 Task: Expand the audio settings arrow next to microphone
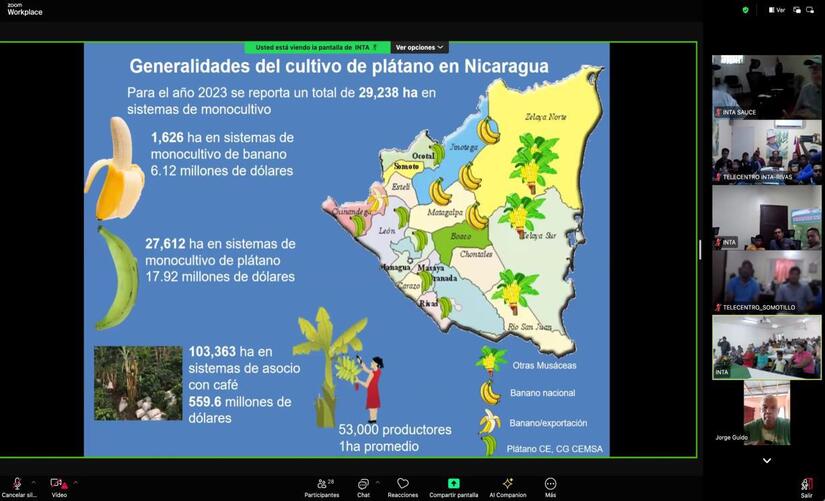click(x=34, y=482)
